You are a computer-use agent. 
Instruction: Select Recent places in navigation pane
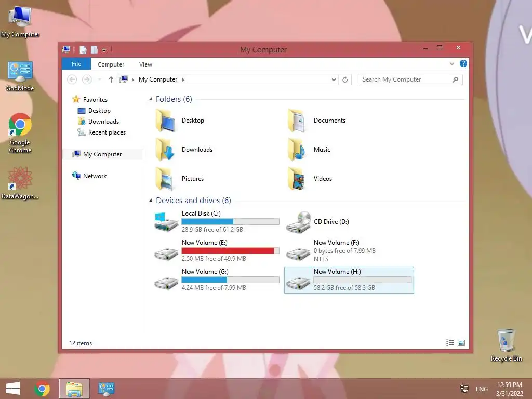pyautogui.click(x=102, y=132)
